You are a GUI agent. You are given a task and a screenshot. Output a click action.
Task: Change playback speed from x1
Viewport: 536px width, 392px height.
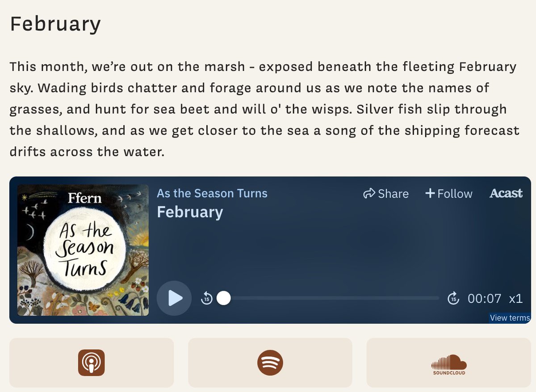pos(516,298)
